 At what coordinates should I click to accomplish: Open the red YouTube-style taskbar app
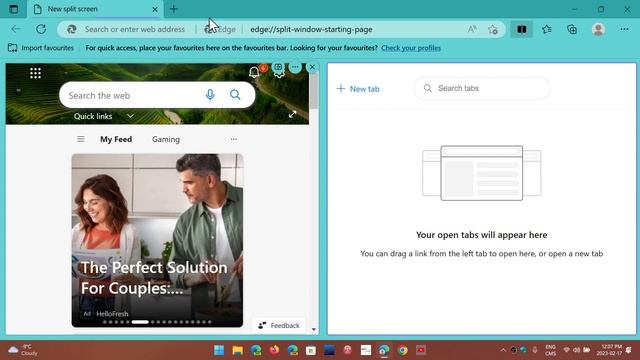tap(421, 350)
